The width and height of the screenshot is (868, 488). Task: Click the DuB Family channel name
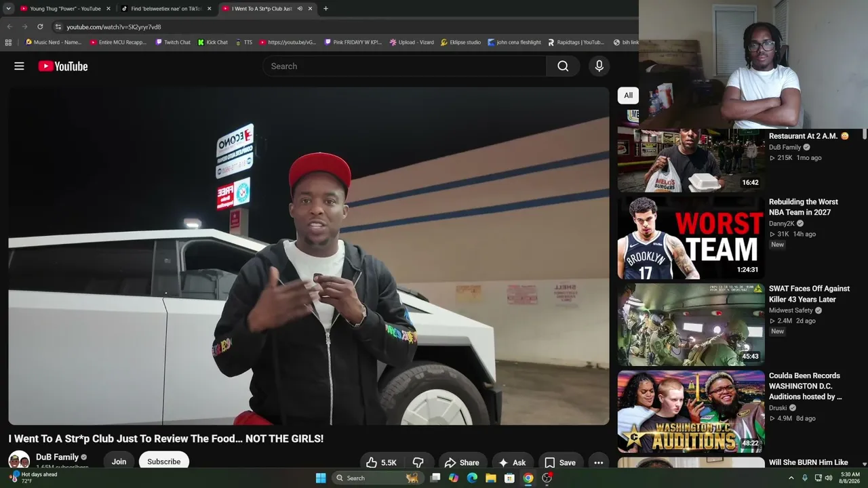[x=57, y=457]
